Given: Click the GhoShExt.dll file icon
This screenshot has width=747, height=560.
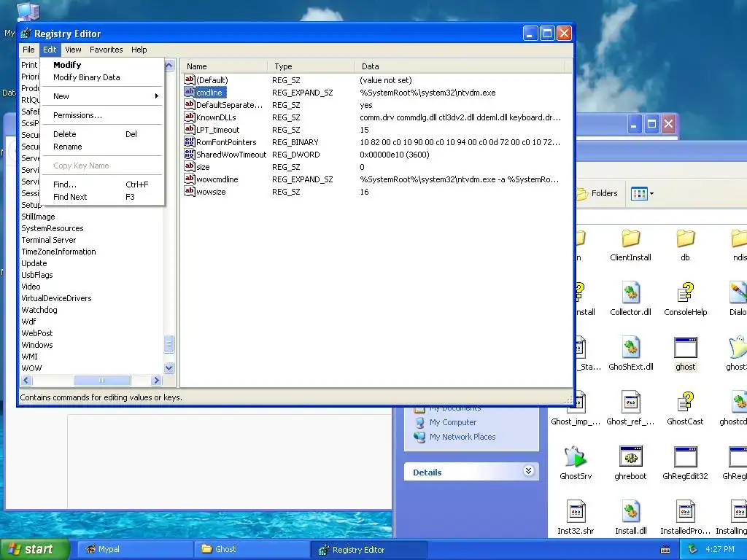Looking at the screenshot, I should (630, 347).
